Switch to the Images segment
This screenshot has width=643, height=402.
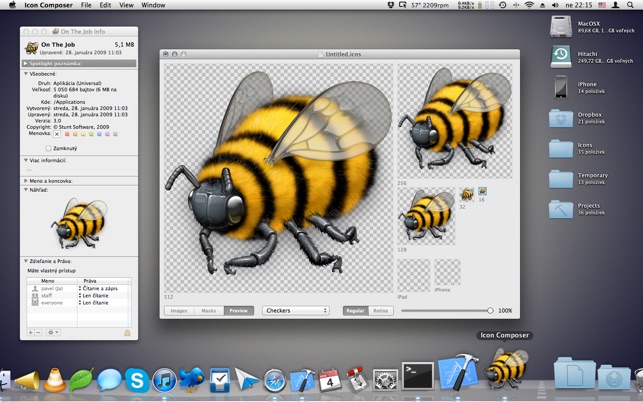pos(179,311)
